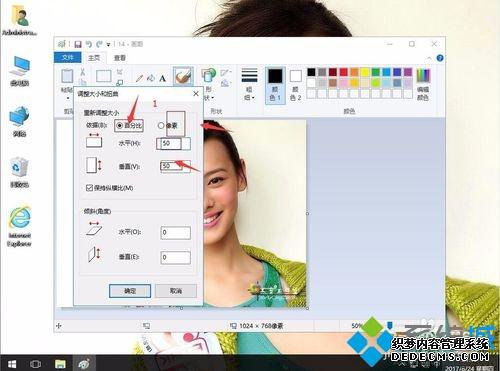Select the Recycle Bin desktop icon
This screenshot has height=371, width=500.
20,173
